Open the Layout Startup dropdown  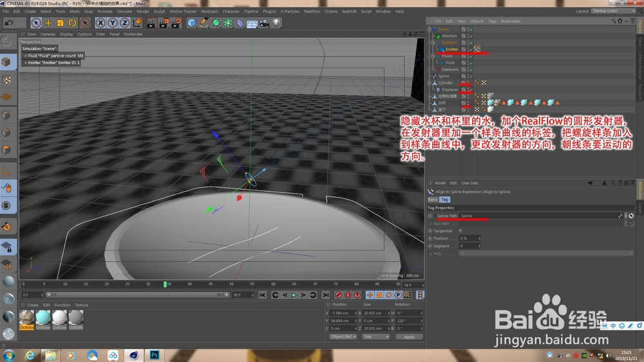coord(613,11)
